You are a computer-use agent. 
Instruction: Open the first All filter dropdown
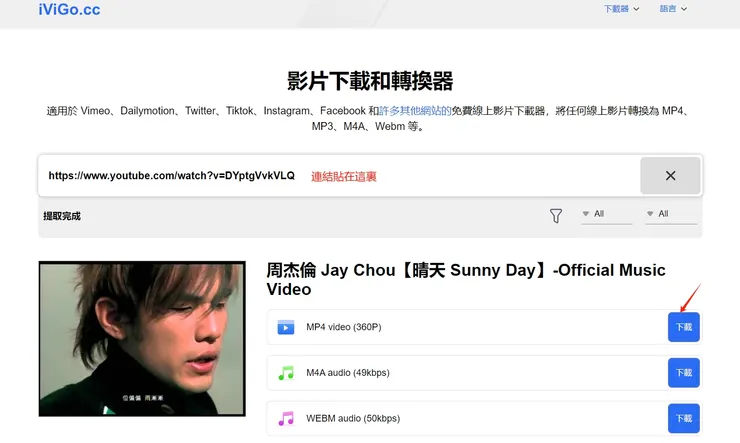tap(607, 214)
